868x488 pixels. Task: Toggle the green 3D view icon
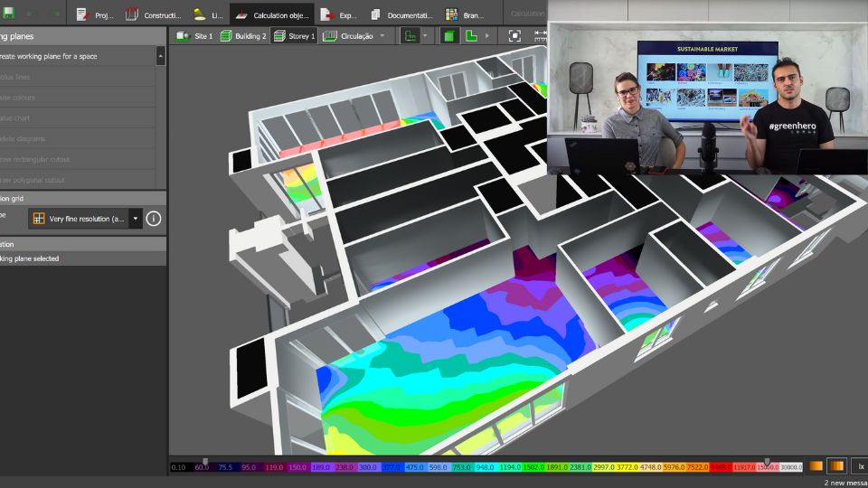(x=448, y=36)
